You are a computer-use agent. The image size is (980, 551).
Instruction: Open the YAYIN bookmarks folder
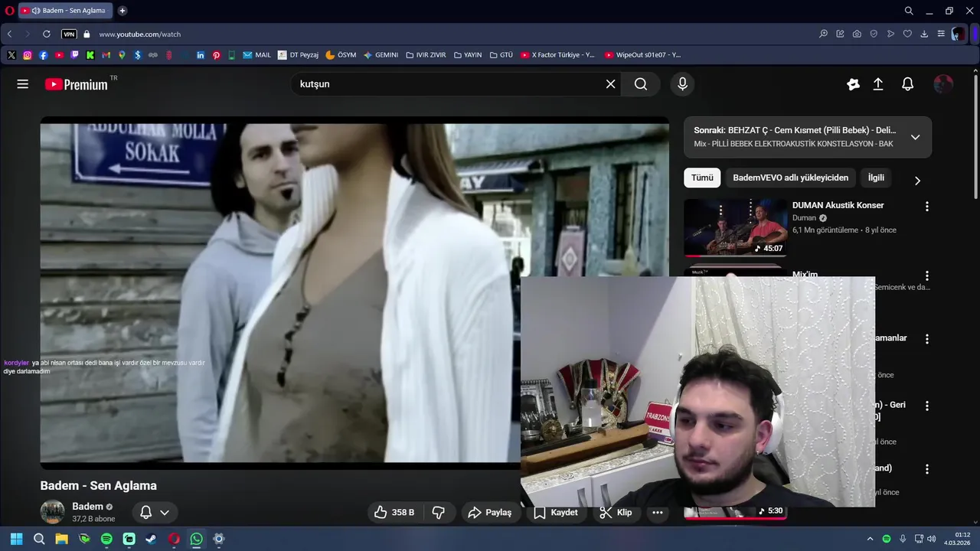pyautogui.click(x=468, y=55)
